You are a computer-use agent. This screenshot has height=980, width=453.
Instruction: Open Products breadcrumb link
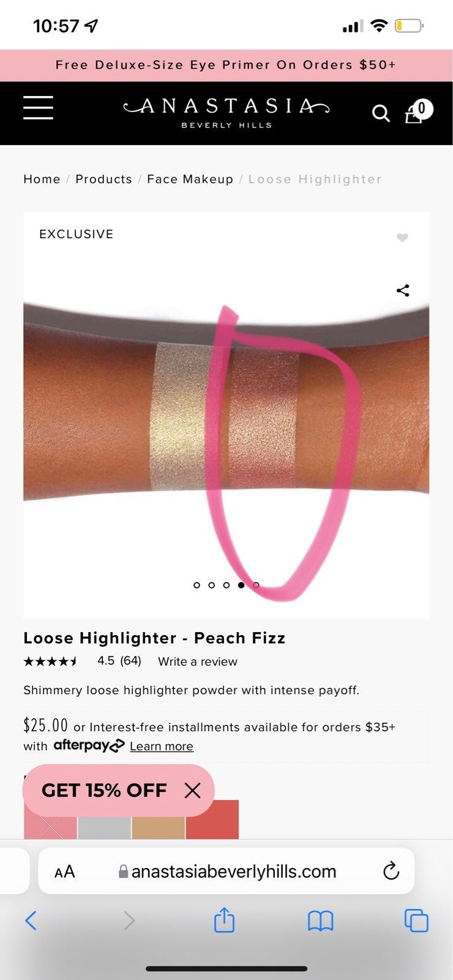point(103,179)
